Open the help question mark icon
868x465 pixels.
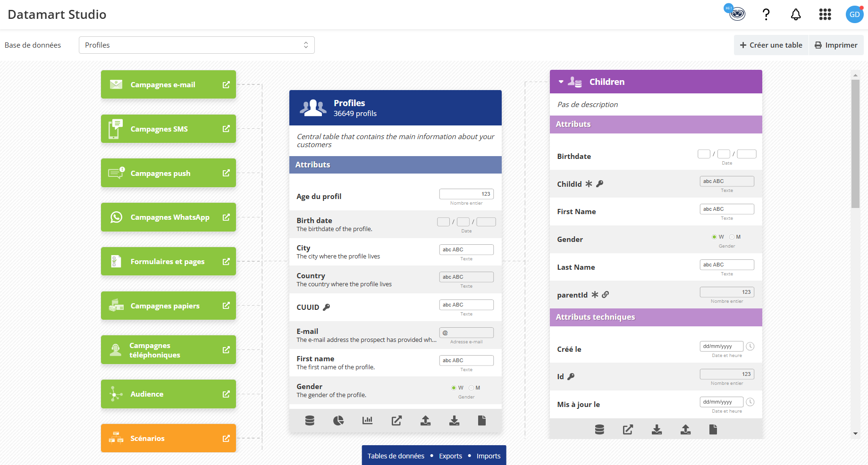766,15
